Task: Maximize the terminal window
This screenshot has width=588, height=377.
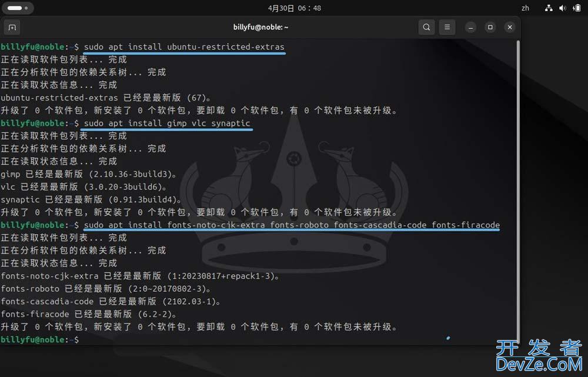Action: click(x=490, y=27)
